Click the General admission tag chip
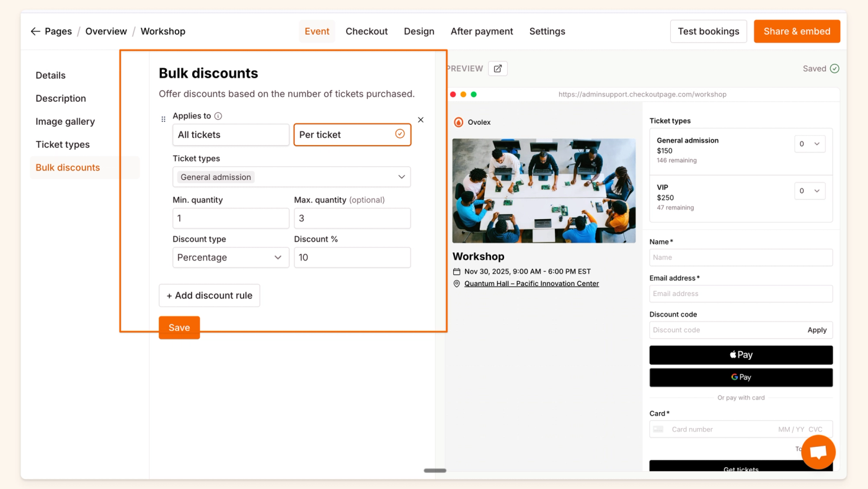868x489 pixels. point(216,177)
